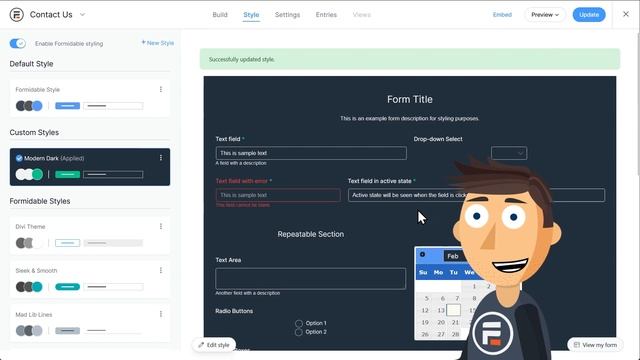
Task: Click the Form Title heading
Action: (x=410, y=99)
